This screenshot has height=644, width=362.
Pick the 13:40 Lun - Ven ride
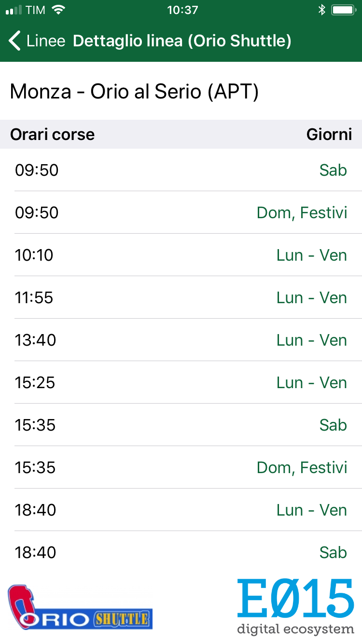[181, 340]
